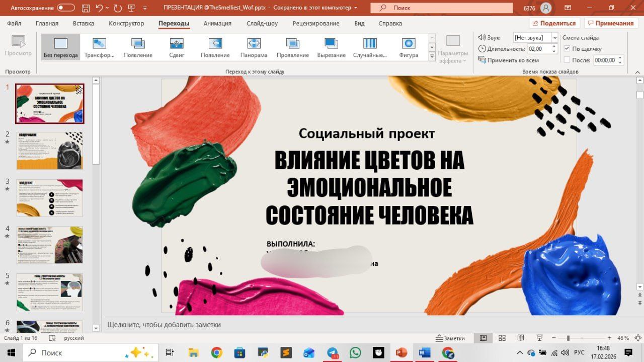Viewport: 644px width, 362px height.
Task: Open Sublime Text from the taskbar
Action: pos(286,352)
